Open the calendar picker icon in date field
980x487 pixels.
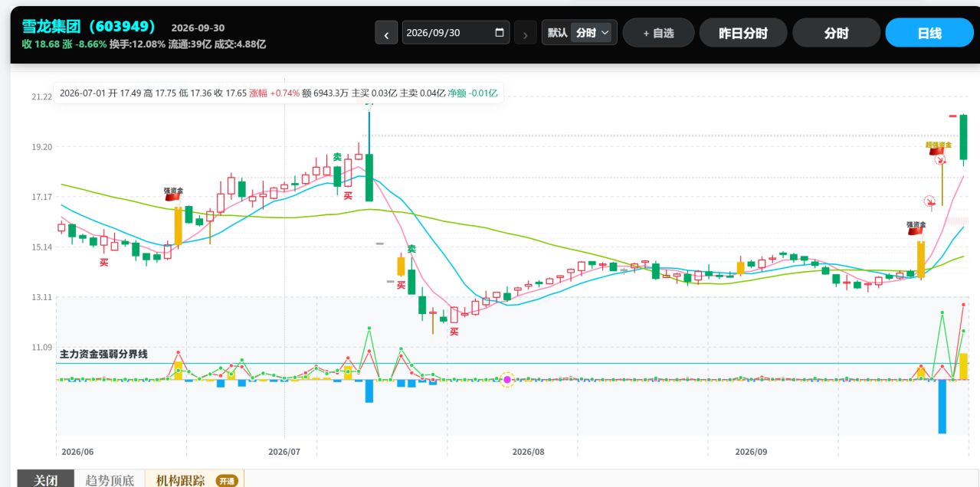(500, 33)
